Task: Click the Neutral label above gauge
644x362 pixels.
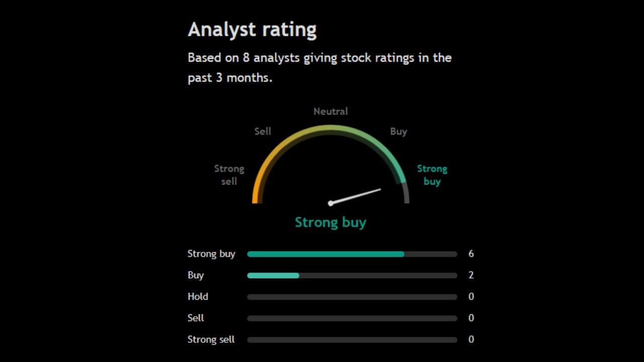Action: [331, 111]
